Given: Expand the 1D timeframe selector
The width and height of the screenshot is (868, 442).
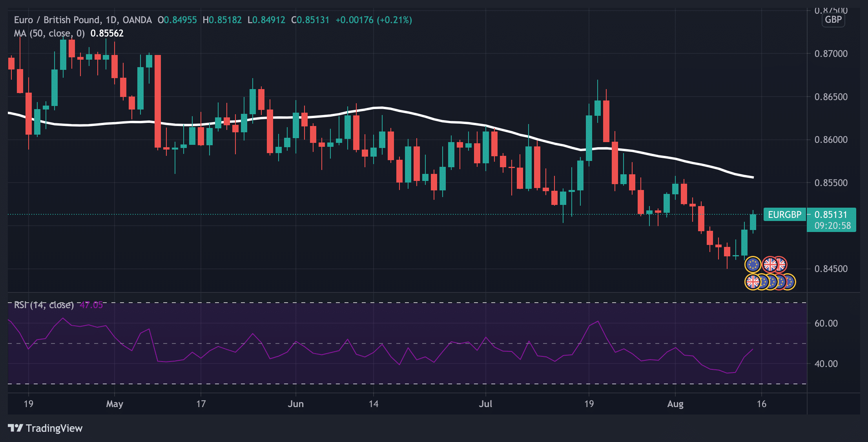Looking at the screenshot, I should point(114,20).
